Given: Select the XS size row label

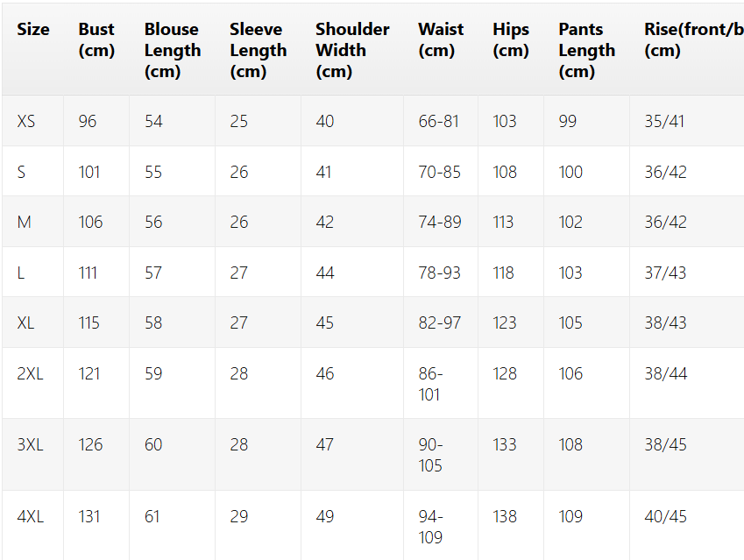Looking at the screenshot, I should click(26, 122).
